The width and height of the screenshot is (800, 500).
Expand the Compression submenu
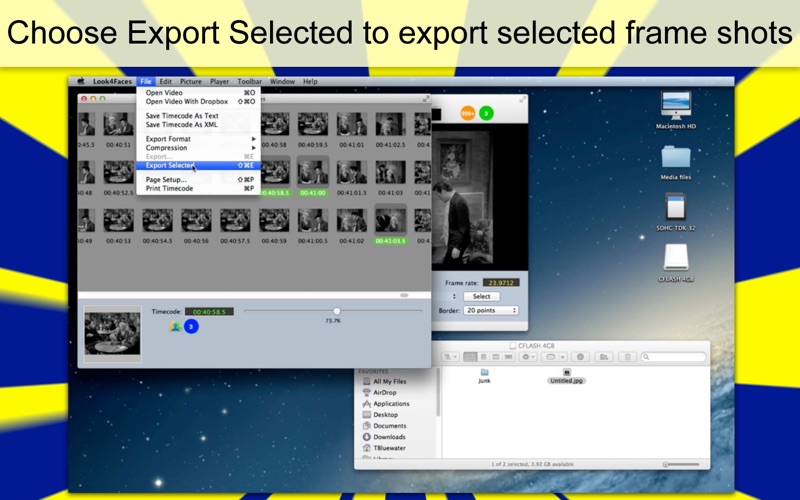pos(198,147)
